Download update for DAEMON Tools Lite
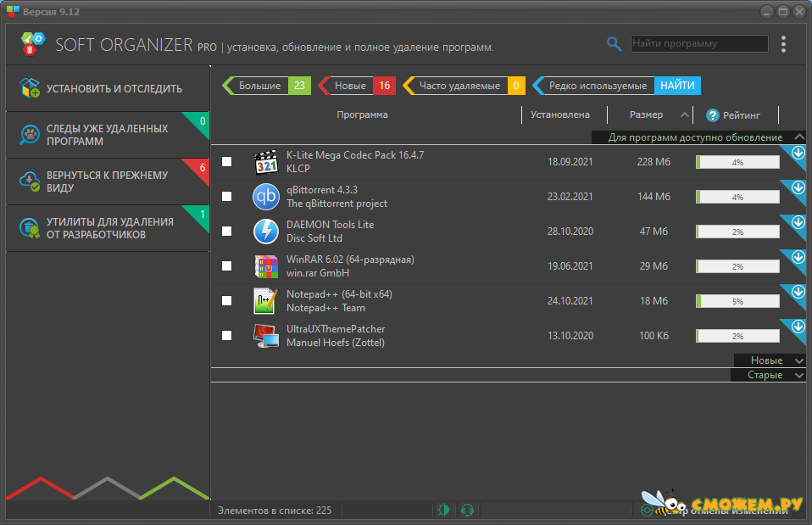This screenshot has width=812, height=525. pos(798,222)
